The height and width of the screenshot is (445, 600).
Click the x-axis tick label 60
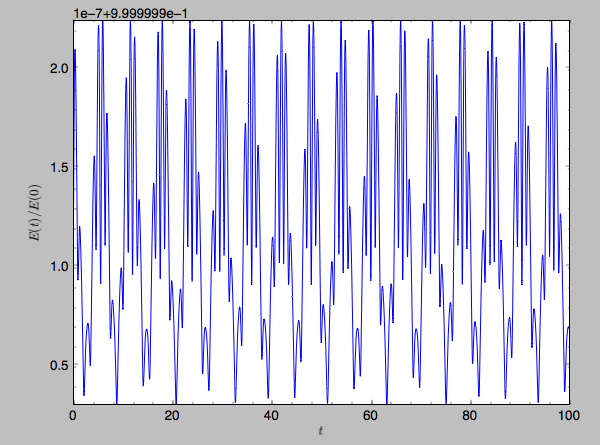coord(370,416)
